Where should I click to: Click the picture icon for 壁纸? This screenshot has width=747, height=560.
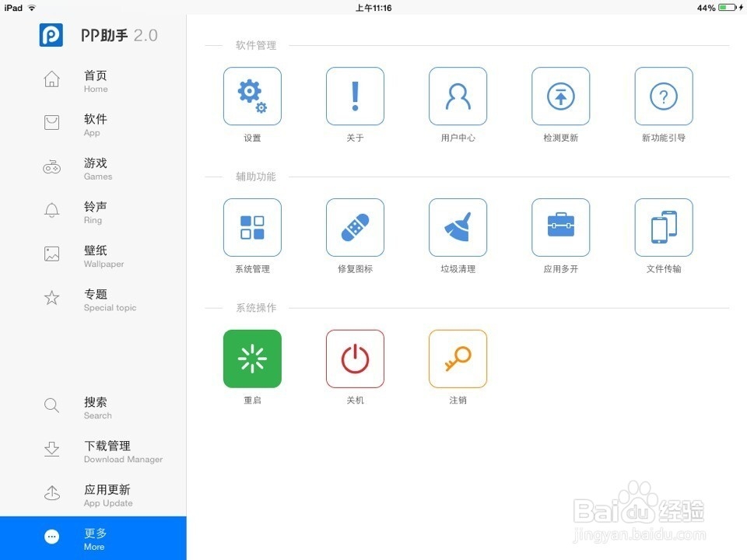point(52,254)
